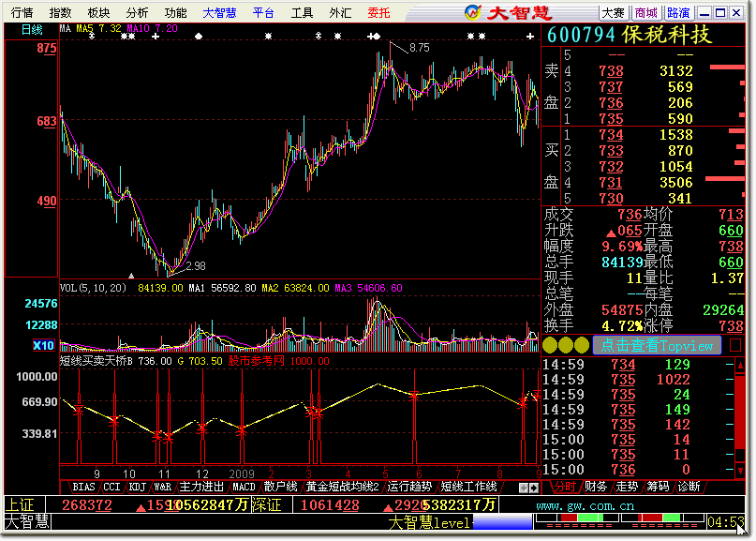This screenshot has height=541, width=756.
Task: Open the 工具 menu
Action: pos(302,12)
